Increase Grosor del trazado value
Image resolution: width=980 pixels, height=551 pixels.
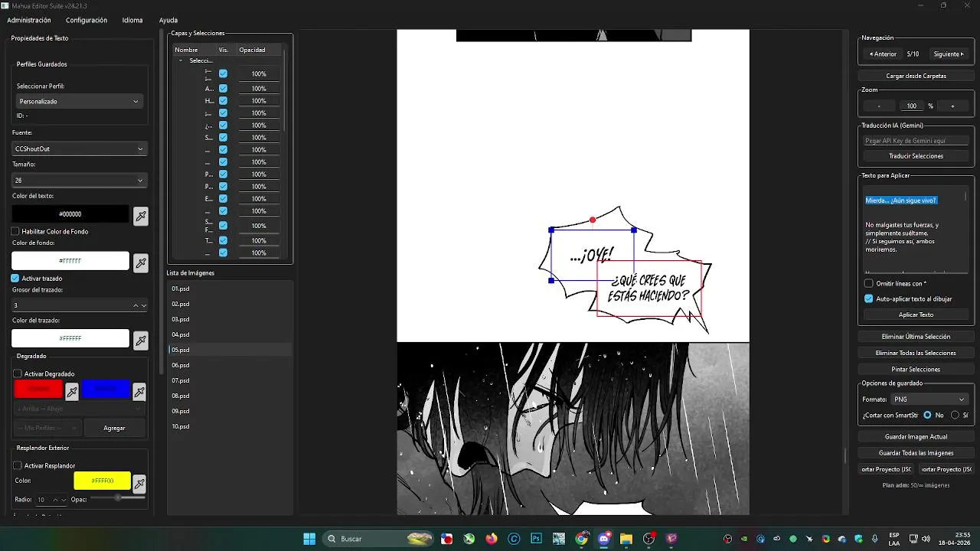point(136,305)
